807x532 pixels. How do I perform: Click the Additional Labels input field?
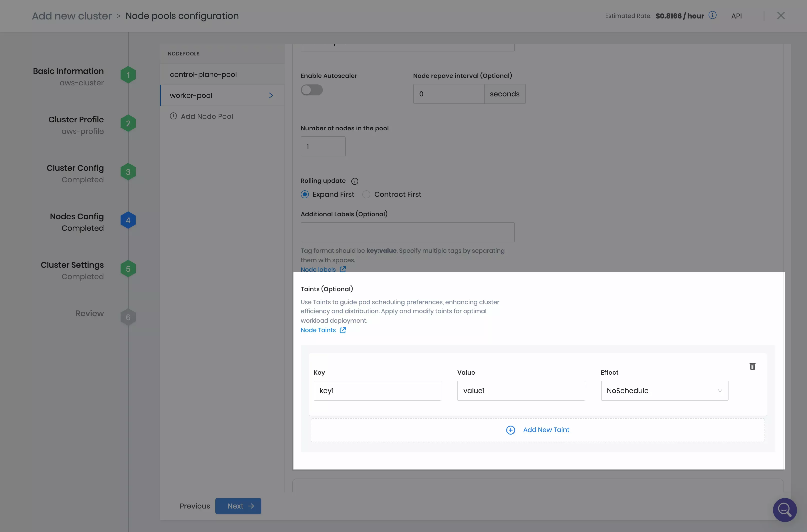click(x=407, y=232)
